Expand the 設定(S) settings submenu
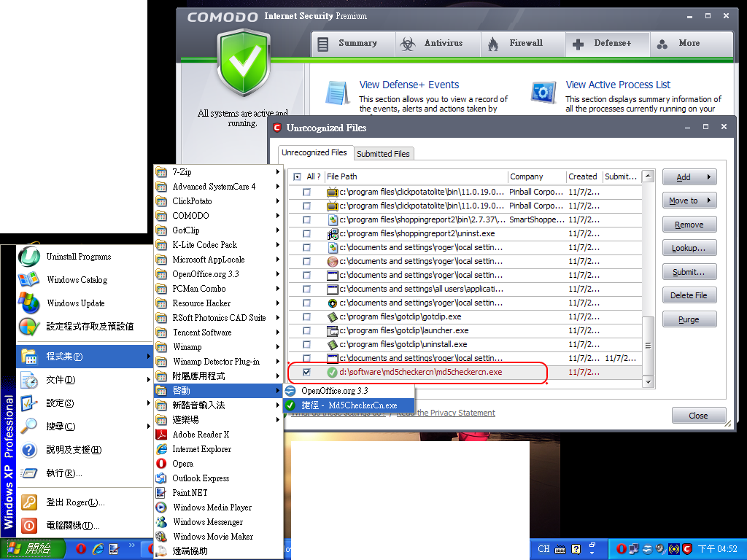 click(x=84, y=402)
